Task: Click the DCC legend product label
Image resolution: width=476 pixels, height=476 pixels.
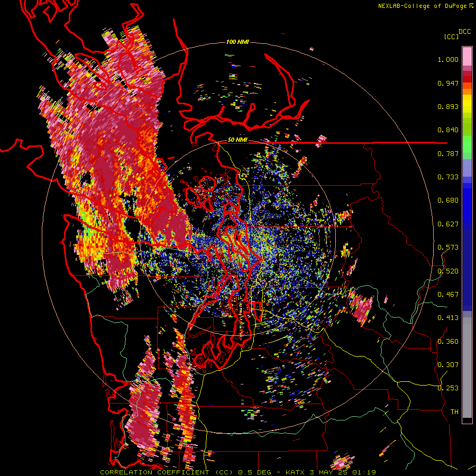Action: (x=465, y=32)
